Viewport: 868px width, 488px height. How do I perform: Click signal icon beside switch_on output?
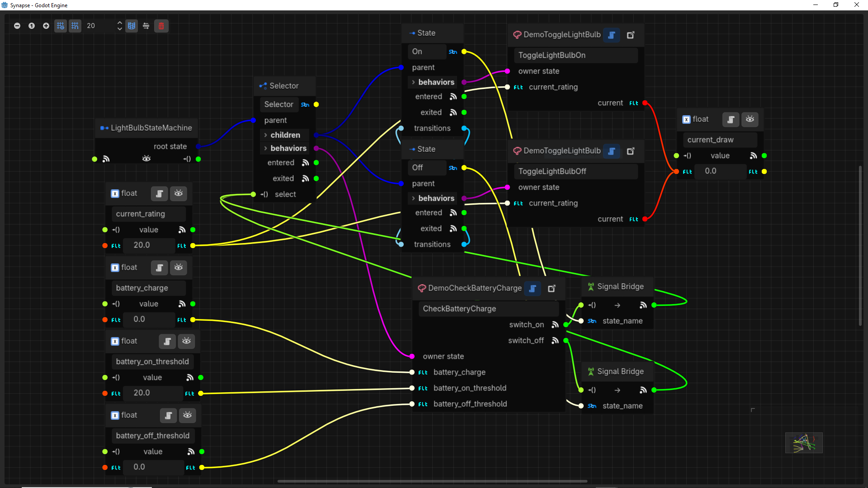pos(555,325)
